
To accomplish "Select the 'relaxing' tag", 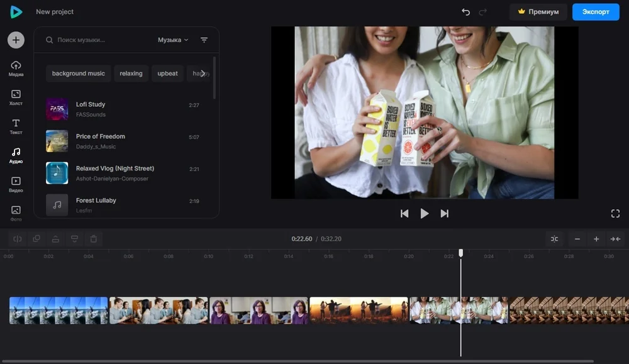I will pyautogui.click(x=131, y=74).
